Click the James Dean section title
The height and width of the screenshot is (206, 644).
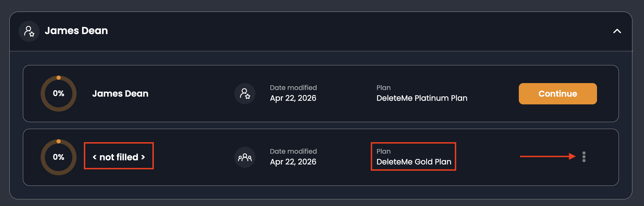pos(76,31)
